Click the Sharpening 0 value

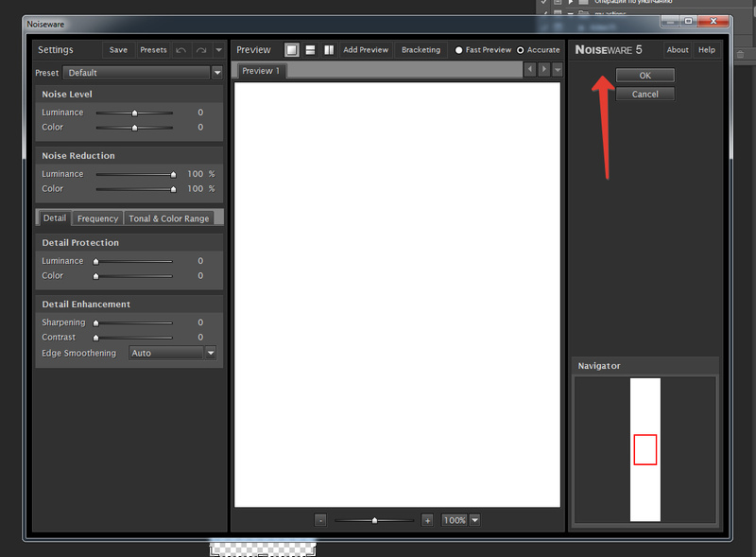tap(200, 322)
